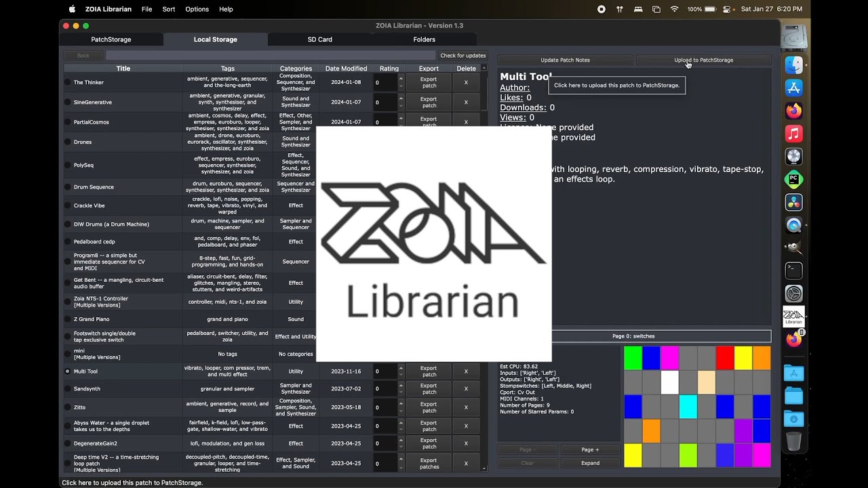Open GIMP from the dock
This screenshot has width=868, height=488.
coord(793,248)
